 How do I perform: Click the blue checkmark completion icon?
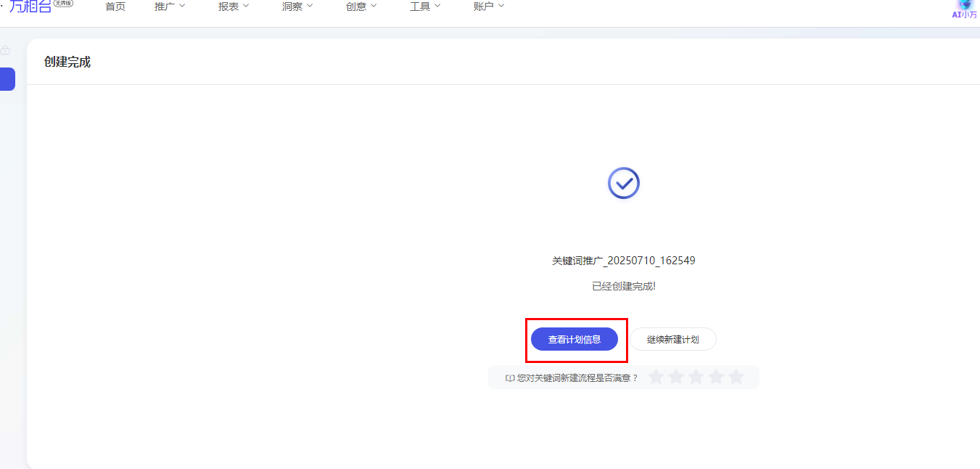[623, 183]
